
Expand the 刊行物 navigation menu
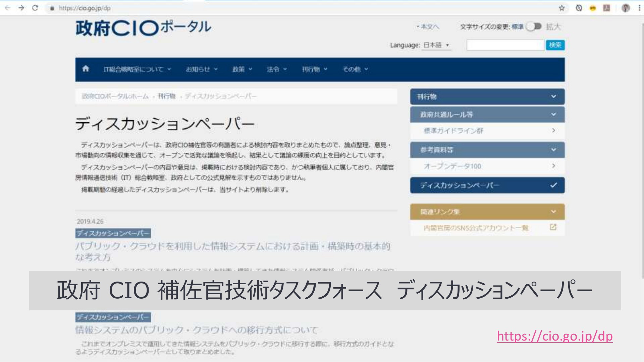pos(314,69)
